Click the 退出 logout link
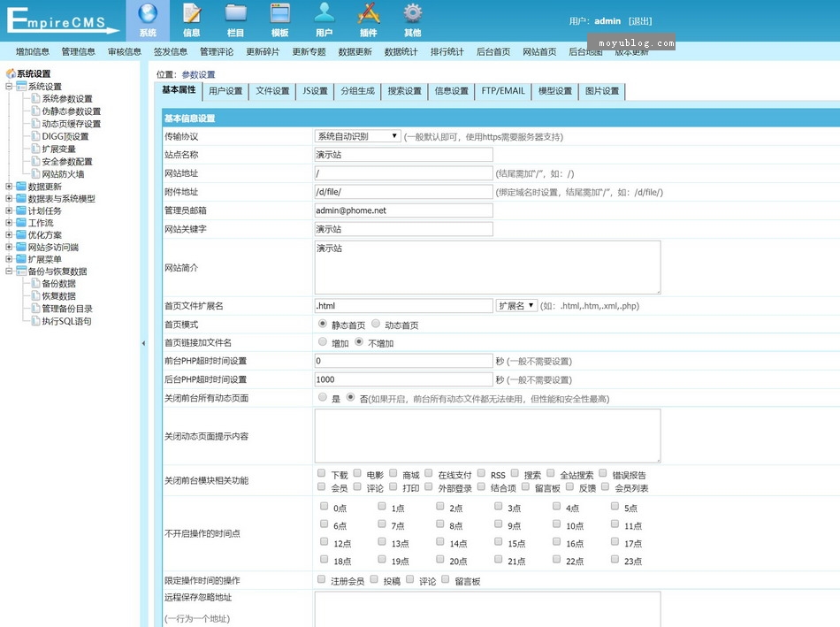The image size is (840, 627). click(x=640, y=20)
